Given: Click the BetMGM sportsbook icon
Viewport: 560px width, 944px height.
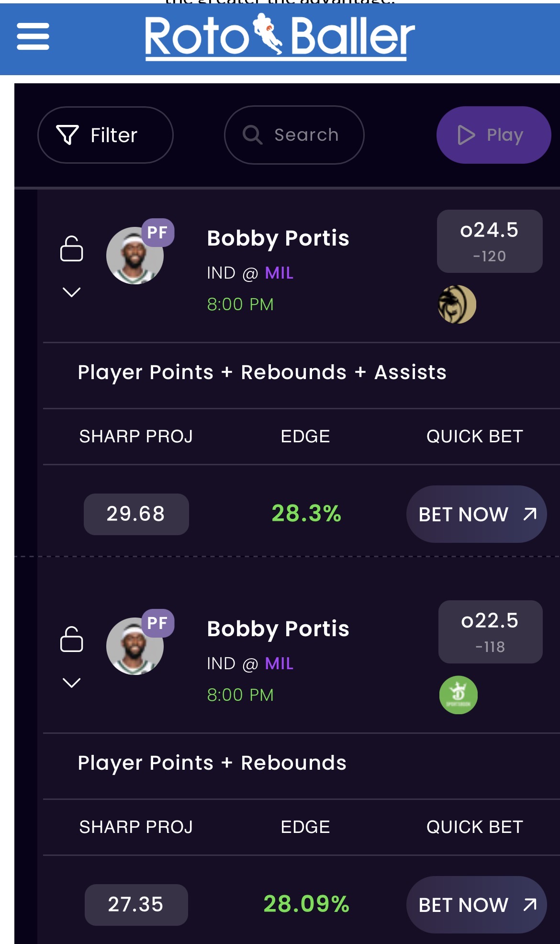Looking at the screenshot, I should pyautogui.click(x=457, y=304).
